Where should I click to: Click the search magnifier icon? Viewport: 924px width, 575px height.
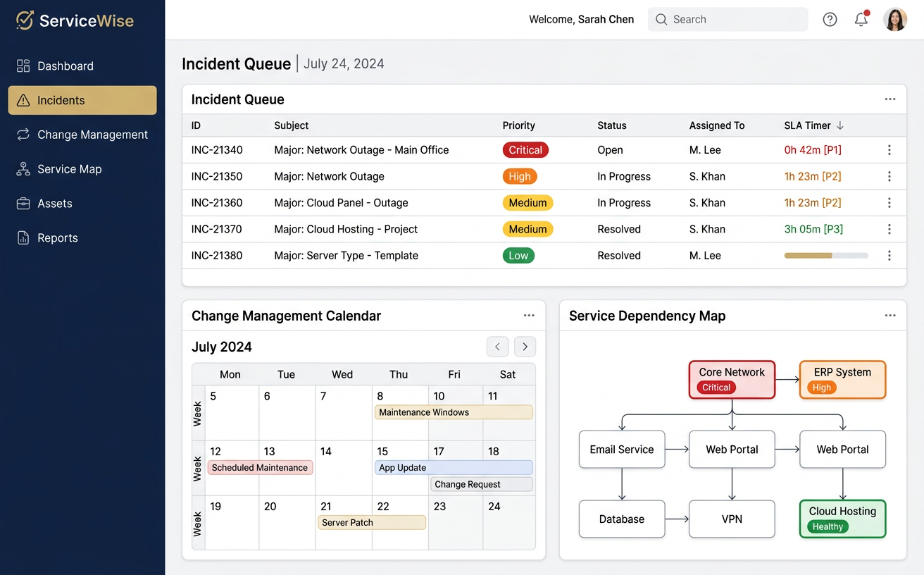click(661, 20)
